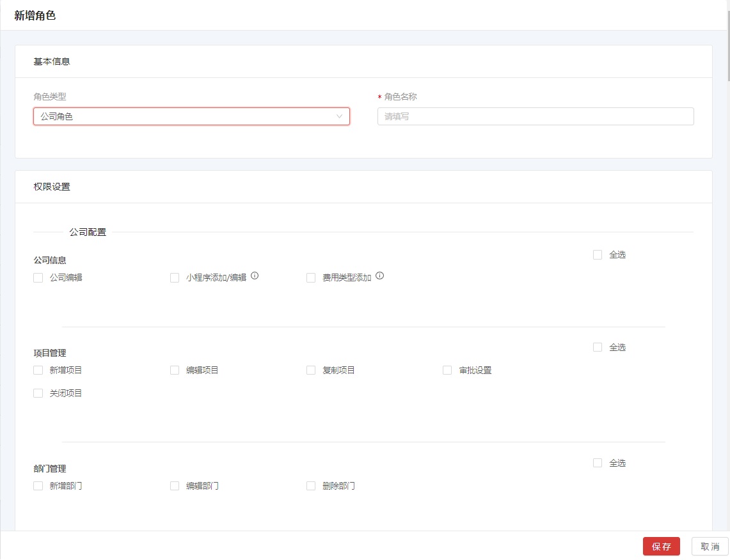Check the 小程序添加/编辑 checkbox
This screenshot has height=560, width=730.
pos(175,277)
